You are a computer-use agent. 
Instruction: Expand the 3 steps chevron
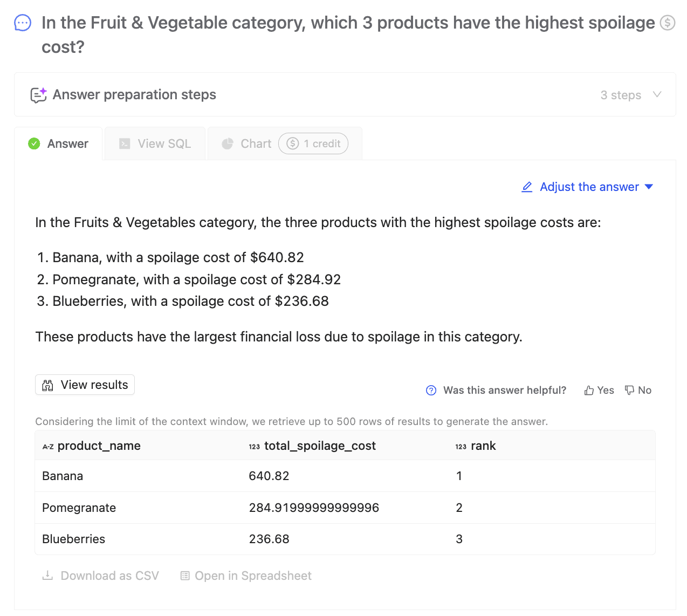click(x=657, y=95)
